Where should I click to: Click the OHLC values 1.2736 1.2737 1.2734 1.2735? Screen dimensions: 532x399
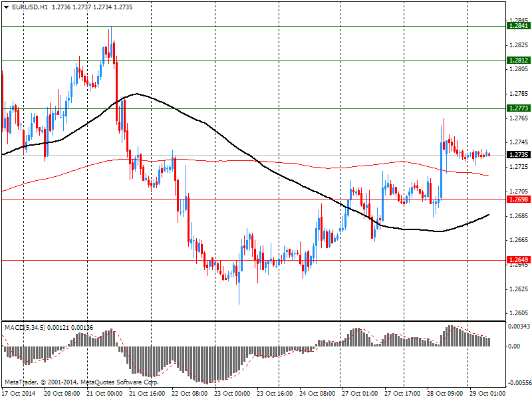click(92, 7)
